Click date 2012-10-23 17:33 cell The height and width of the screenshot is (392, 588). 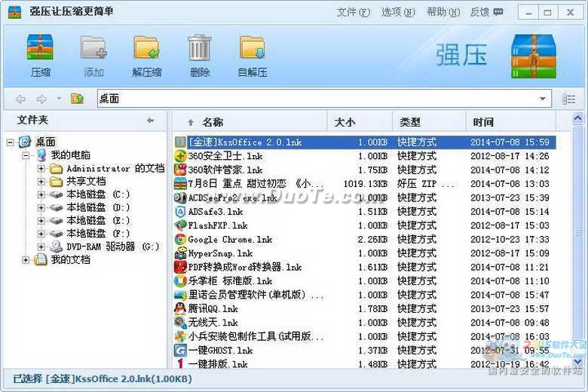(x=510, y=239)
